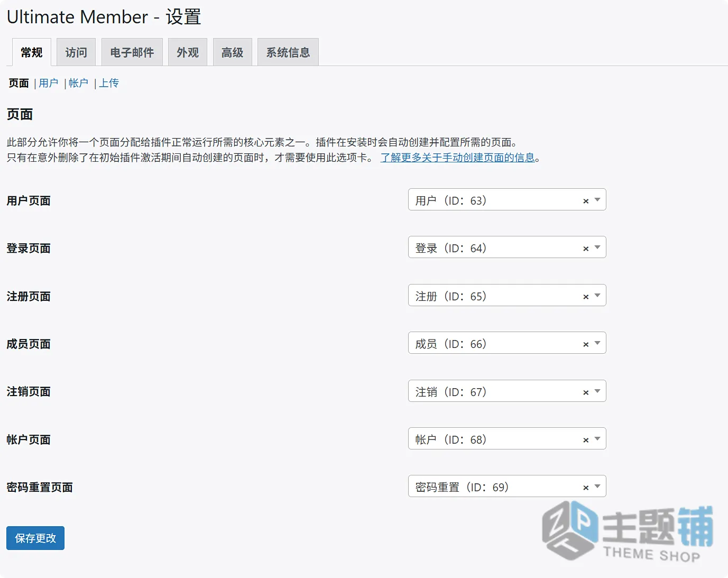The height and width of the screenshot is (578, 728).
Task: Click the 用户页面 field label
Action: pos(29,200)
